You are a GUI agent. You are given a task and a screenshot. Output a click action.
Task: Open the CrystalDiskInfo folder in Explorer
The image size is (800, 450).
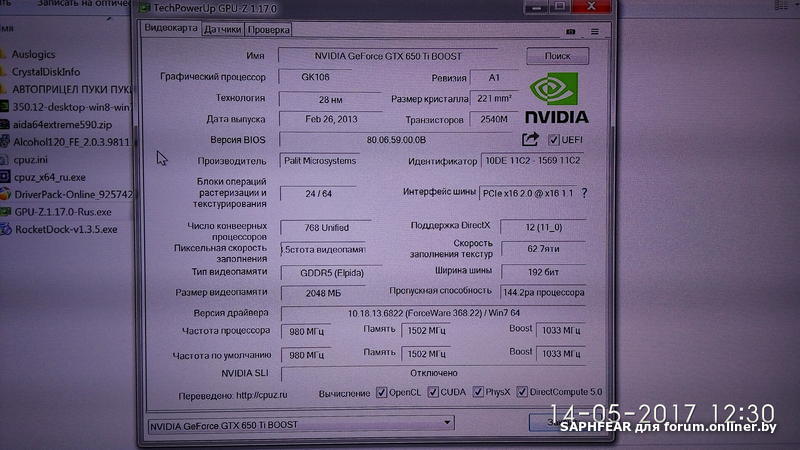(x=46, y=72)
